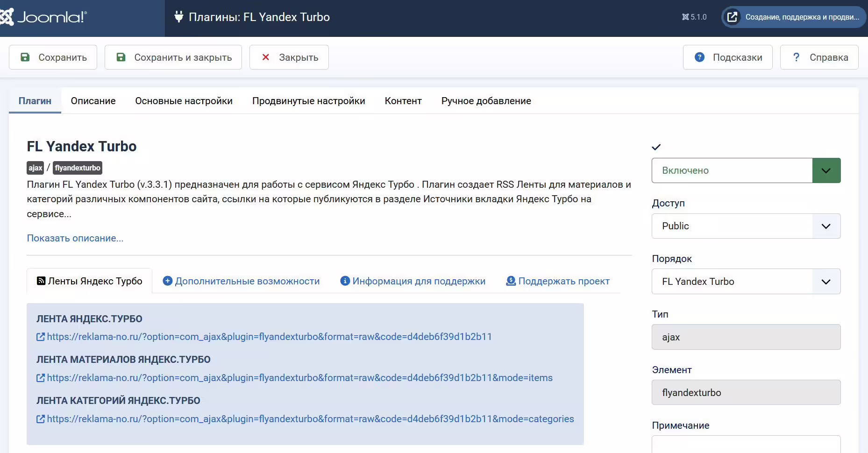
Task: Open the Лента Яндекс.Турбо feed URL
Action: 270,337
